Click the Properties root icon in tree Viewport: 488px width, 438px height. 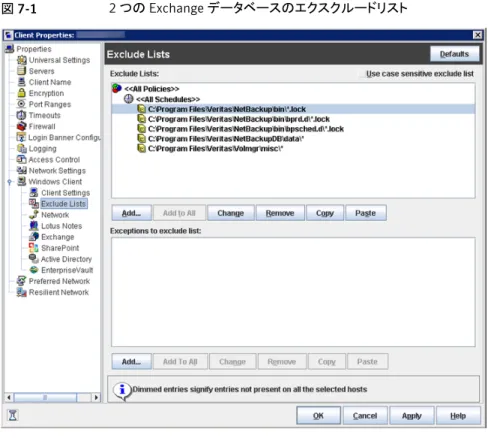point(10,49)
